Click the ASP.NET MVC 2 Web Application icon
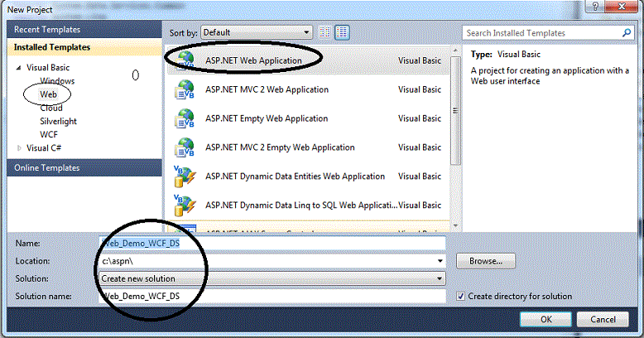The height and width of the screenshot is (338, 644). pyautogui.click(x=185, y=89)
